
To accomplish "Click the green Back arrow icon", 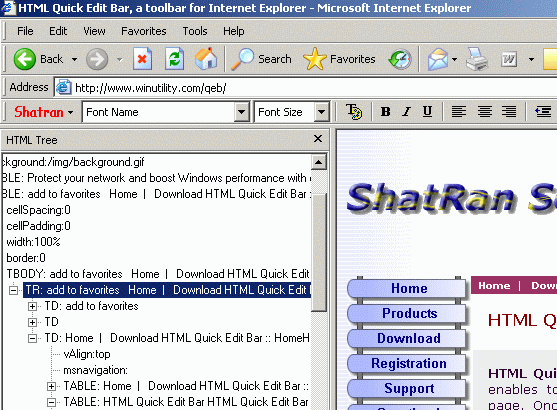I will pos(25,59).
